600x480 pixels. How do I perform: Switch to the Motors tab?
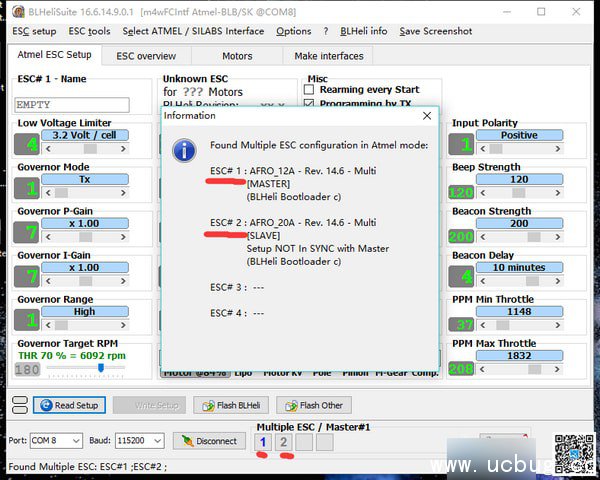tap(236, 56)
